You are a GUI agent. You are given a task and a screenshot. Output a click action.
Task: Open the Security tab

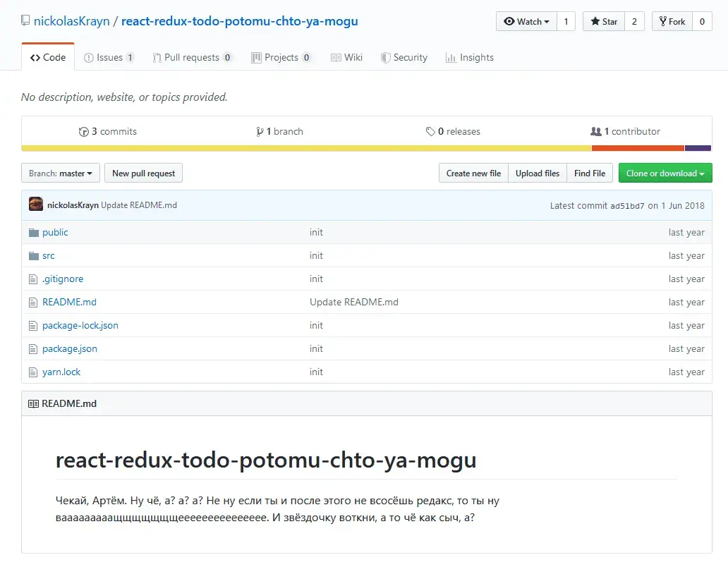[x=404, y=58]
